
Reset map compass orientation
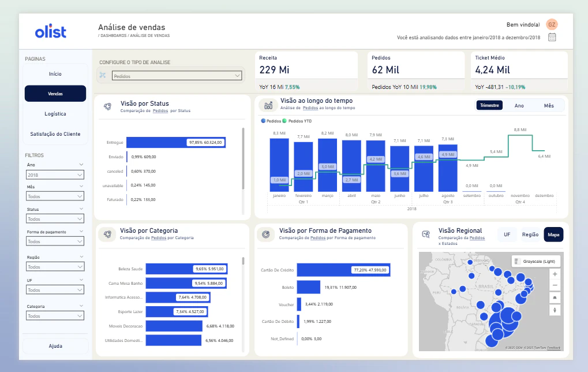tap(555, 310)
